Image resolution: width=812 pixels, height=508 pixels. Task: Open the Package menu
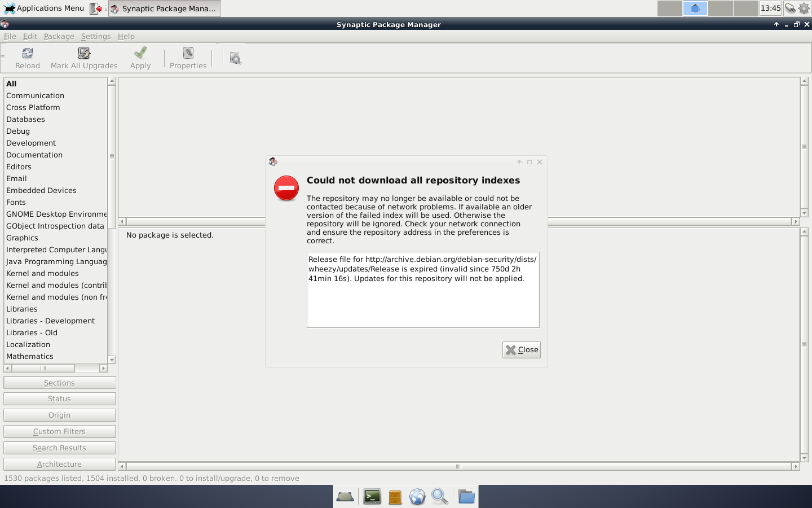(x=59, y=36)
